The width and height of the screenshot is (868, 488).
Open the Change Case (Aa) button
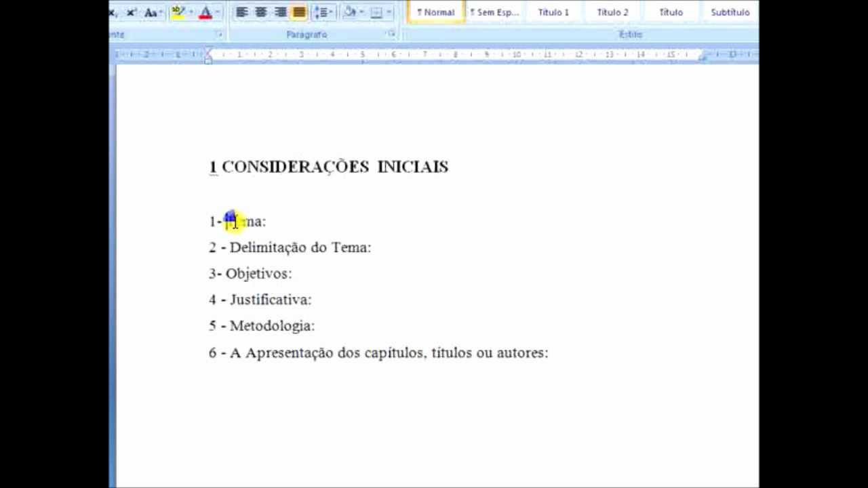point(152,12)
